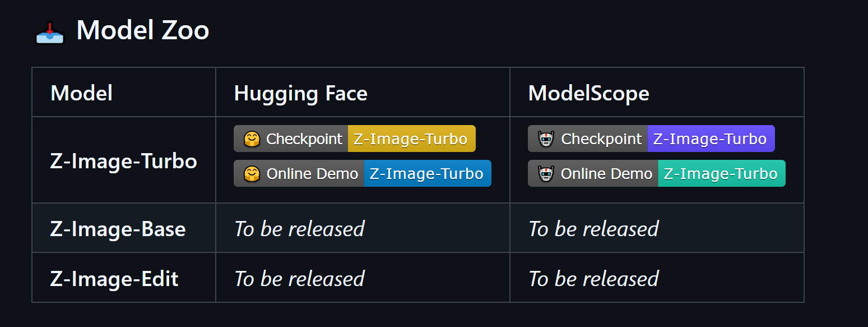
Task: Click ModelScope robot icon on Online Demo badge
Action: tap(546, 174)
